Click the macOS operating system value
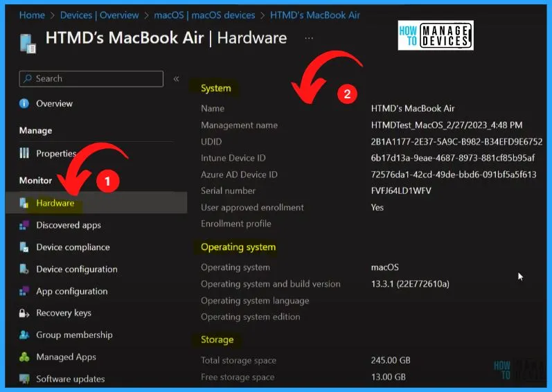552x392 pixels. tap(385, 267)
